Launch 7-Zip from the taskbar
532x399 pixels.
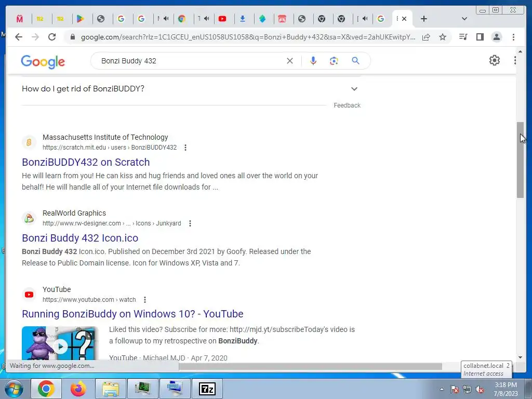pos(207,389)
